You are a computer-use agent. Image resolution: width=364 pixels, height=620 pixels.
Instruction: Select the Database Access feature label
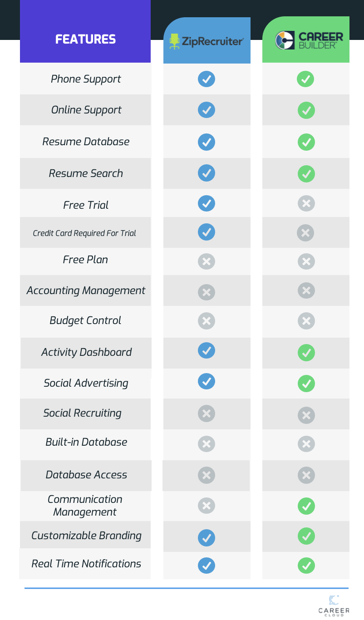[86, 475]
